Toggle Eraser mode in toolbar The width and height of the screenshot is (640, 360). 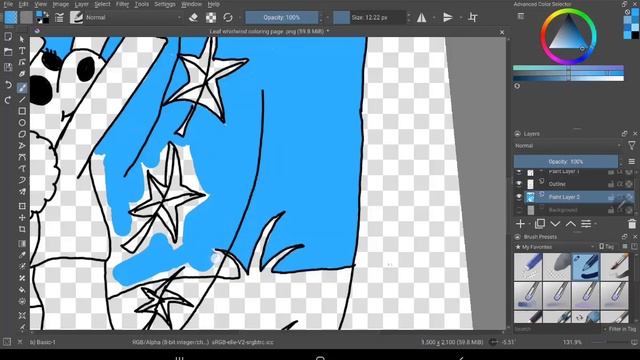coord(193,18)
